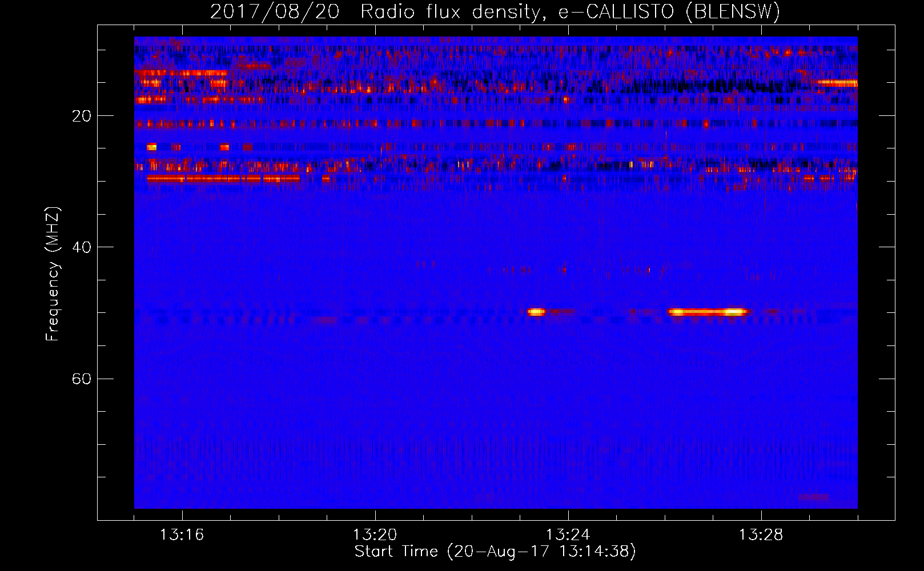Click the short bright burst near 13:23

(x=537, y=312)
